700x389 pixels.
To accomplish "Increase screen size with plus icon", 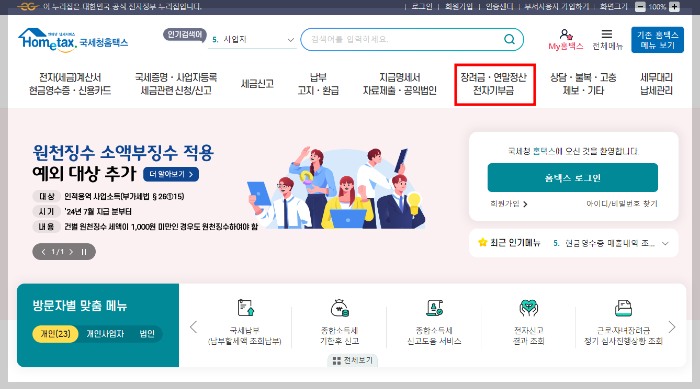I will click(675, 7).
